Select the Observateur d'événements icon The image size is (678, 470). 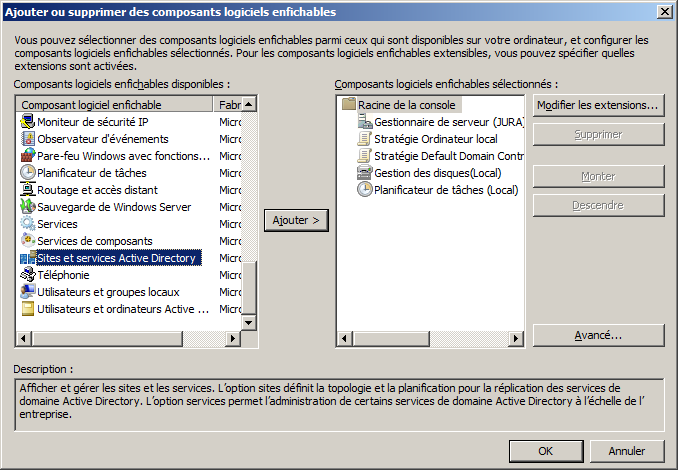click(28, 139)
